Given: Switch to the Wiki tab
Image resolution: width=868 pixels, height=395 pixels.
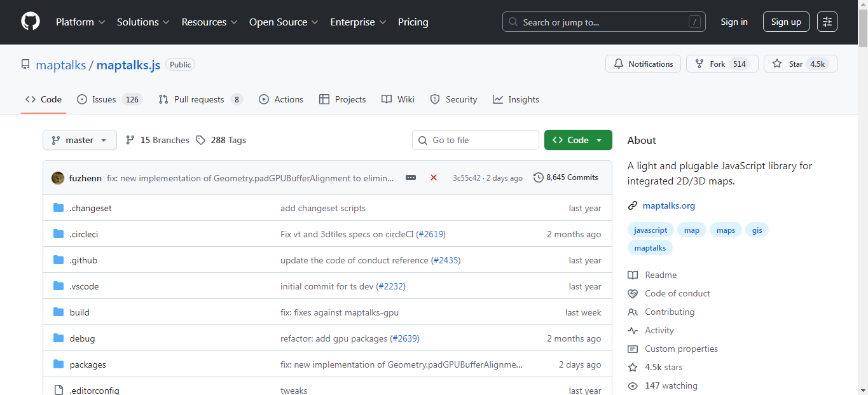Looking at the screenshot, I should [398, 99].
